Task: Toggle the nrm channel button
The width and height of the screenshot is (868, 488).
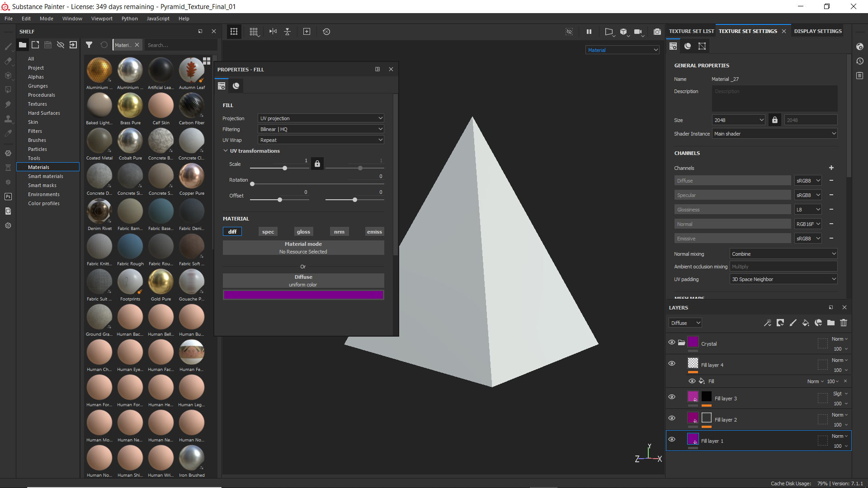Action: 339,231
